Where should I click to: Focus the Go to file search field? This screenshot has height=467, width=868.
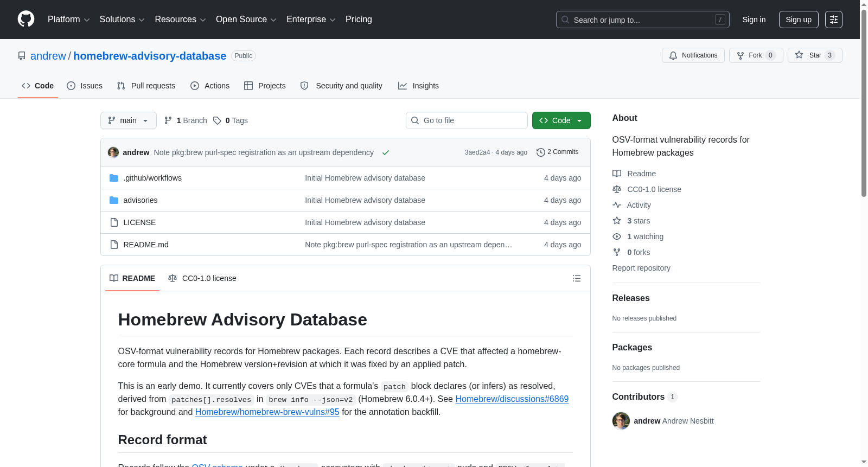pos(467,120)
